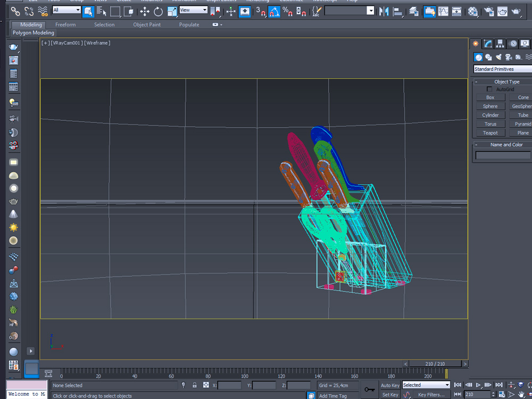Open the Select by Name list
532x399 pixels.
pos(102,12)
